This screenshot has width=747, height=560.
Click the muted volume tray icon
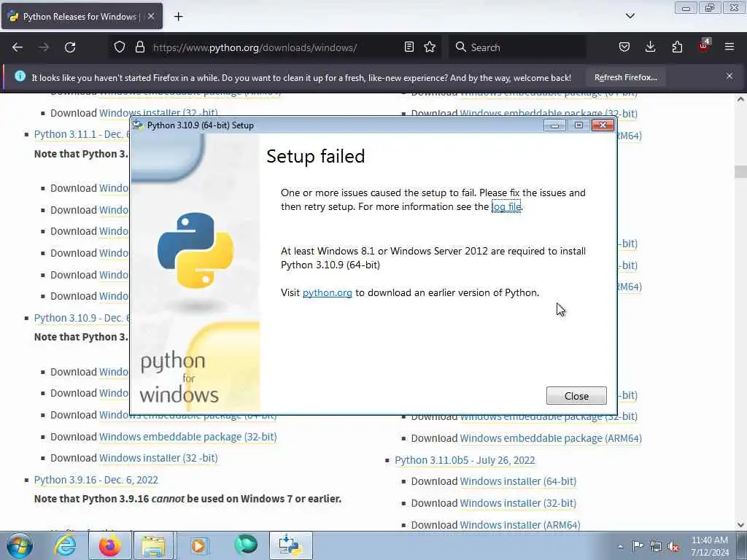(x=673, y=547)
